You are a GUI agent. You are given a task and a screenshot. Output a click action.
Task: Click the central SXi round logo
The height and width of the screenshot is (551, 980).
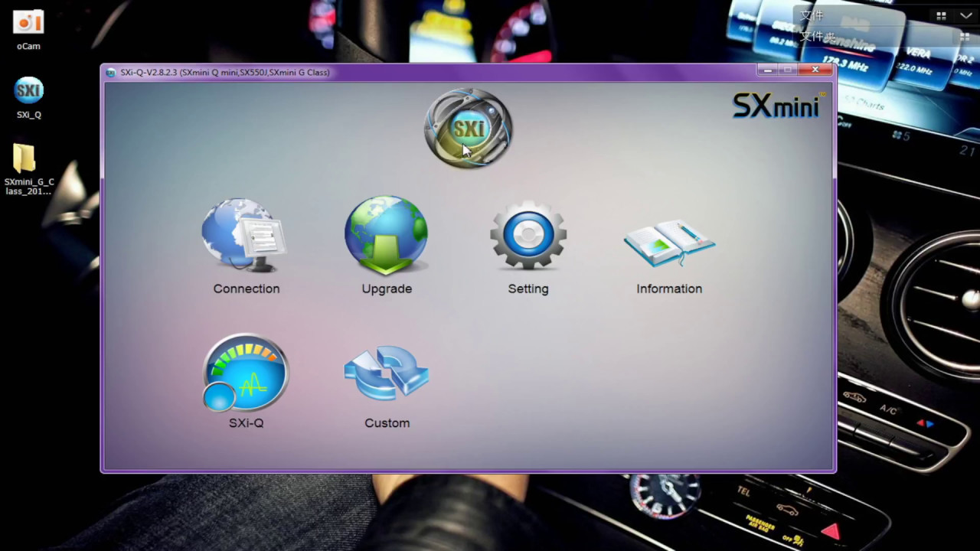tap(469, 128)
